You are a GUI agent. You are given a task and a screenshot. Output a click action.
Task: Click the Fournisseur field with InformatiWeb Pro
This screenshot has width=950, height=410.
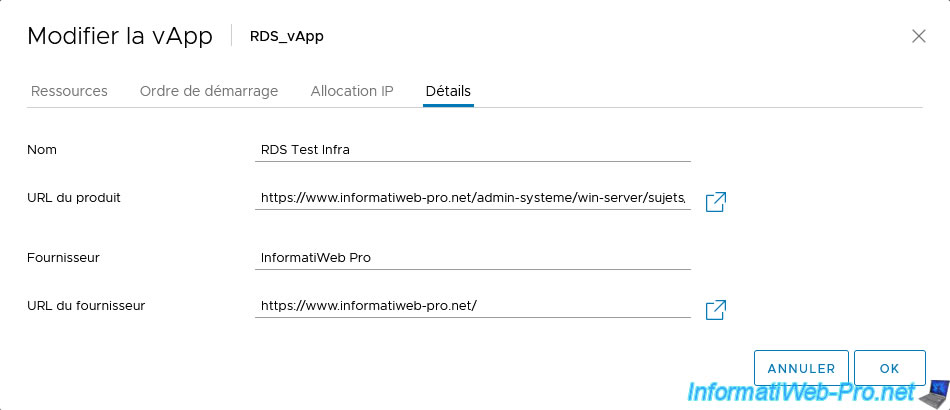click(473, 257)
